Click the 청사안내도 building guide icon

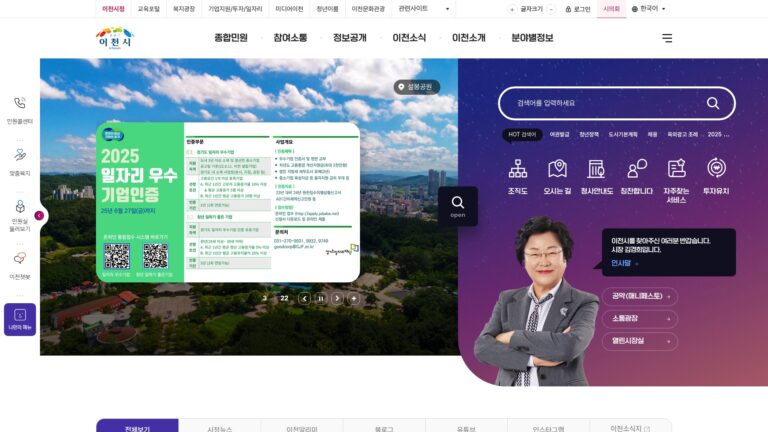click(596, 169)
